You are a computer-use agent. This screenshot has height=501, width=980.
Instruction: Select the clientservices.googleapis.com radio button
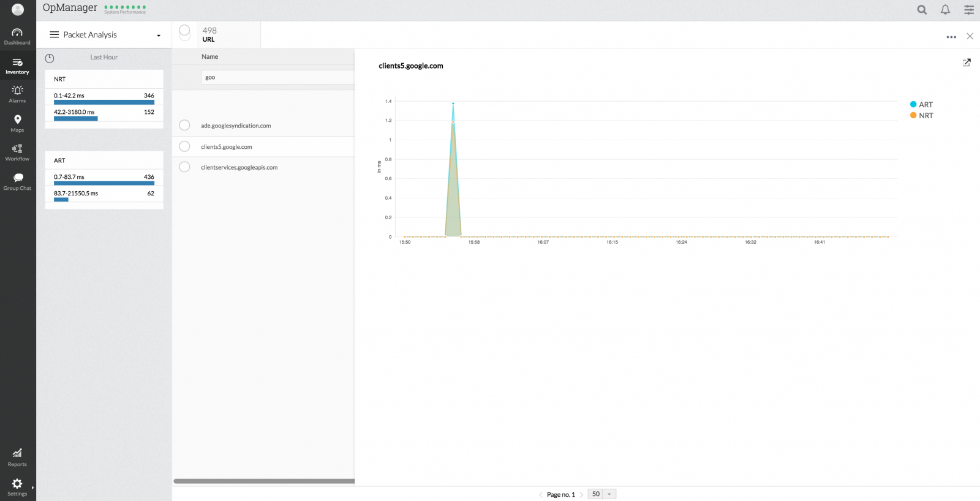(184, 167)
